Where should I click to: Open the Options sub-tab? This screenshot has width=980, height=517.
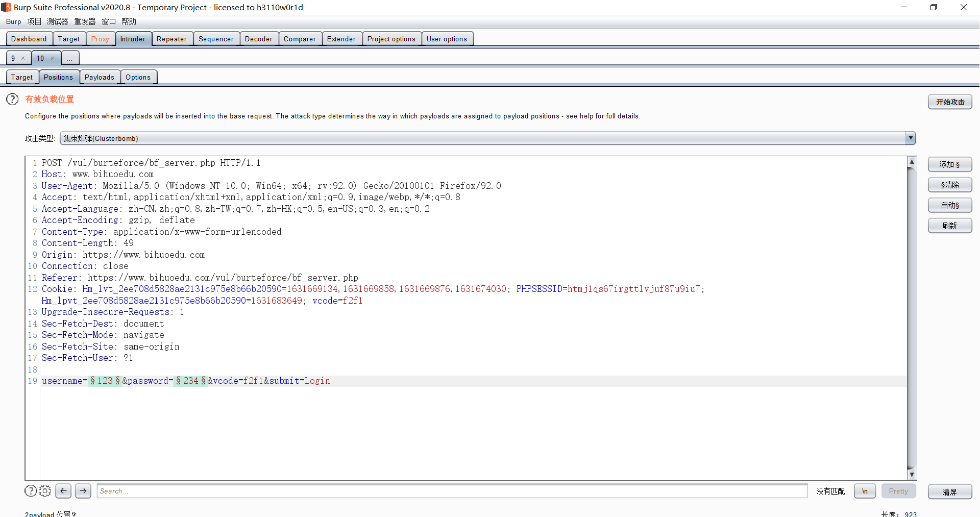click(138, 77)
